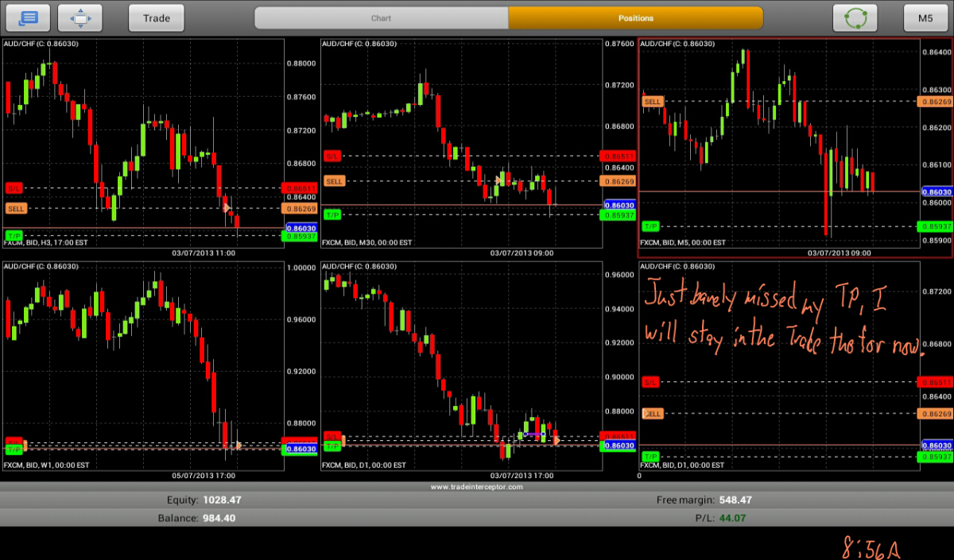Click the green T/P marker in M5 chart
This screenshot has width=954, height=560.
click(651, 226)
